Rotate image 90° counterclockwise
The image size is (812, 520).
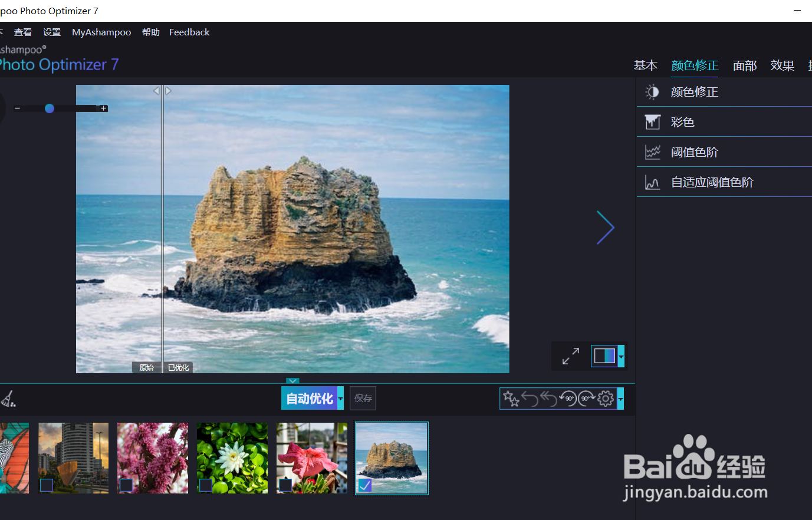click(x=568, y=399)
